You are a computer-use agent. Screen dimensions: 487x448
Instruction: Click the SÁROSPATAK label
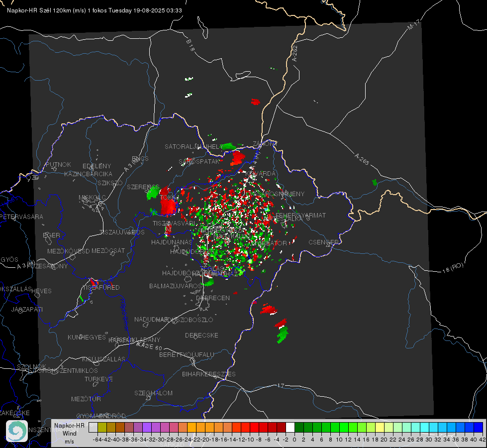tap(199, 161)
